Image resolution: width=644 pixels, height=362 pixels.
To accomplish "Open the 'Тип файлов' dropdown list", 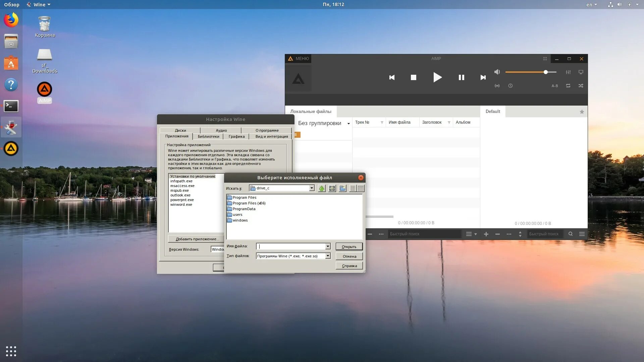I will click(x=328, y=256).
